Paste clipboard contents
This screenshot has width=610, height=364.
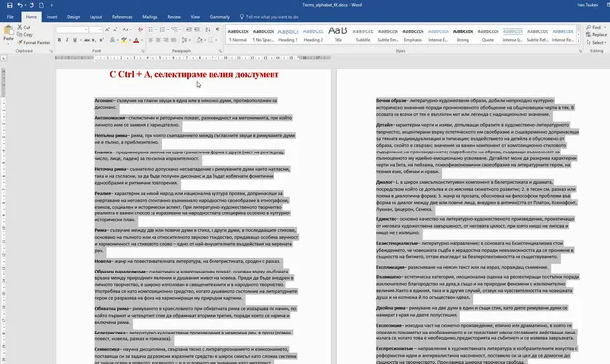8,33
